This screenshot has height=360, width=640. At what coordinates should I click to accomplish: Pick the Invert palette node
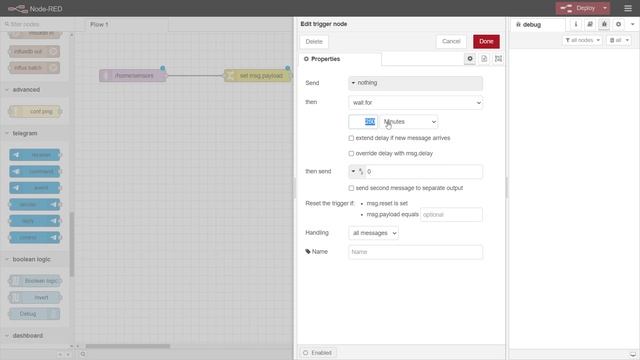[x=35, y=298]
